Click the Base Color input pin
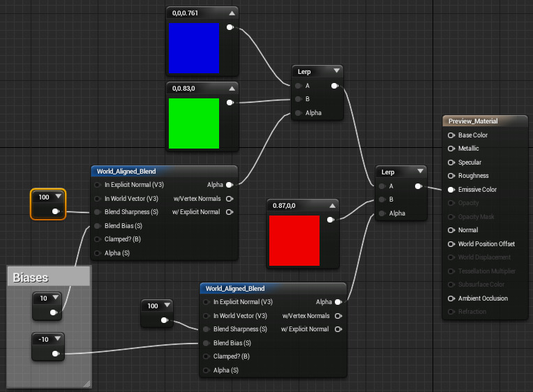 coord(451,135)
